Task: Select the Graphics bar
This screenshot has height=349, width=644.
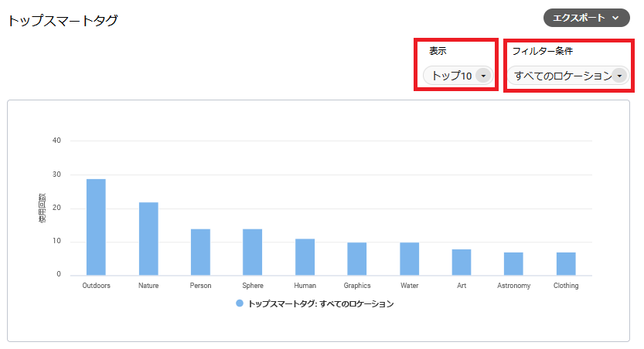Action: point(357,259)
